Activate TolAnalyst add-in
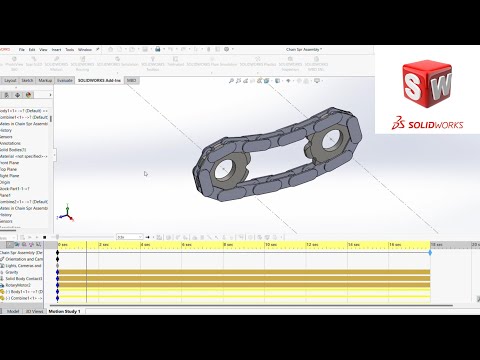The height and width of the screenshot is (360, 480). click(x=176, y=62)
